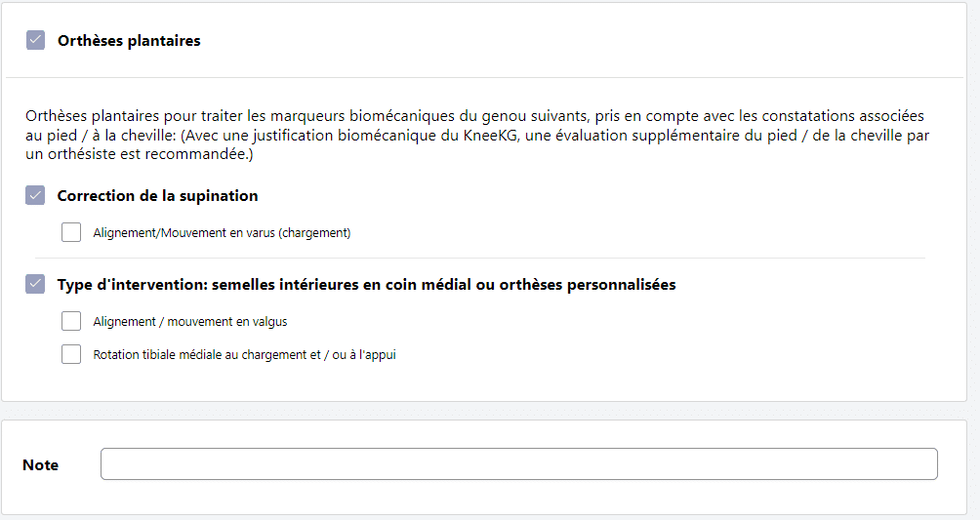Click the bold Note label

coord(40,465)
